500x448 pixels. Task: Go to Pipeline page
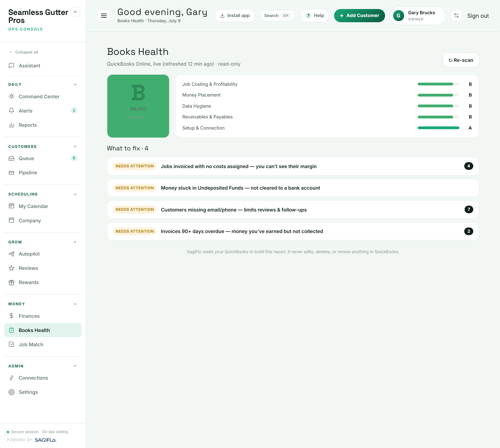click(43, 173)
